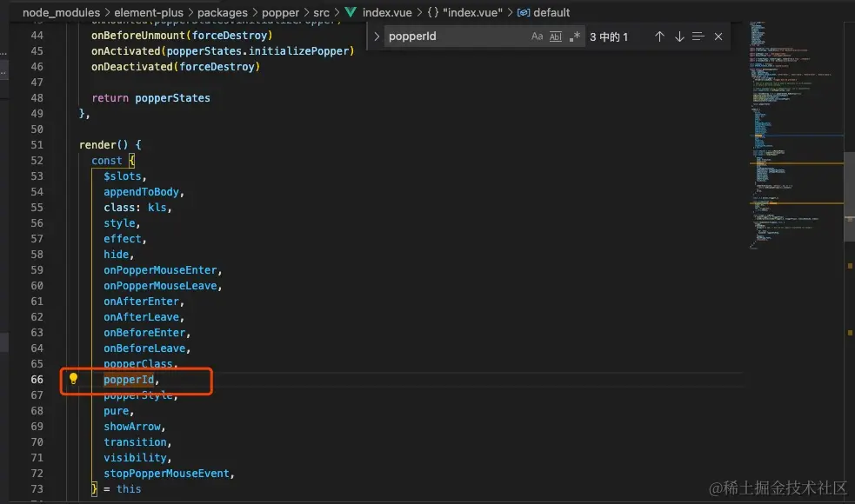Open packages breadcrumb
Screen dimensions: 855x504
point(223,12)
